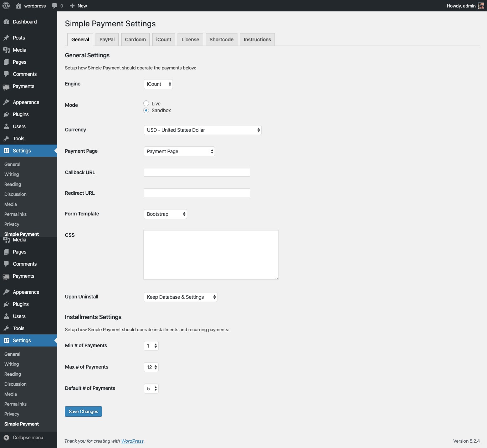Click into the Redirect URL field
487x448 pixels.
(x=197, y=193)
